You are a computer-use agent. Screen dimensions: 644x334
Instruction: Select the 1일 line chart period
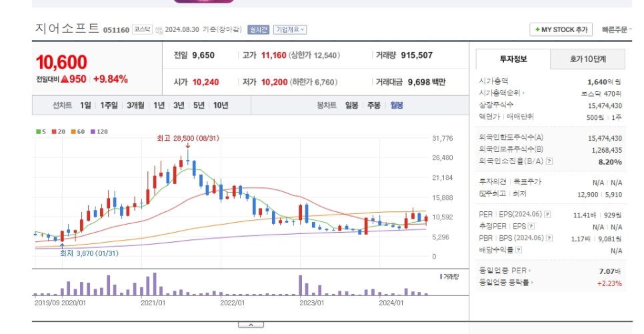[x=85, y=105]
